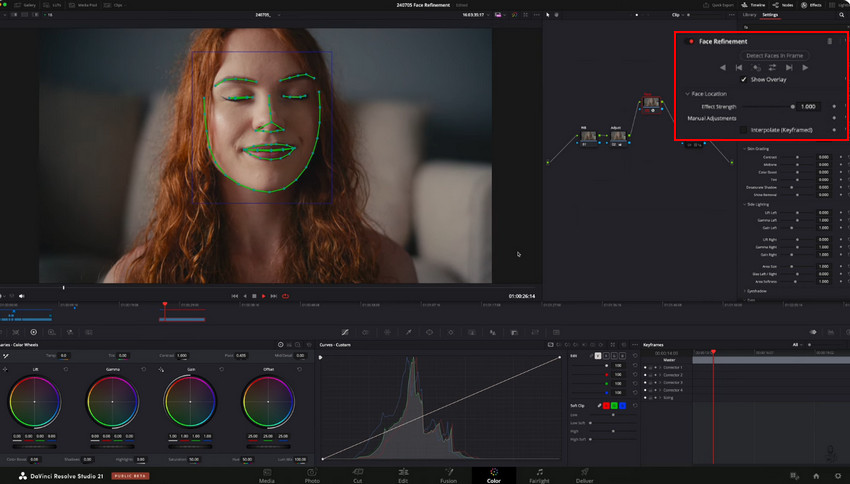The height and width of the screenshot is (484, 850).
Task: Reset the Offset color wheel
Action: (x=299, y=369)
